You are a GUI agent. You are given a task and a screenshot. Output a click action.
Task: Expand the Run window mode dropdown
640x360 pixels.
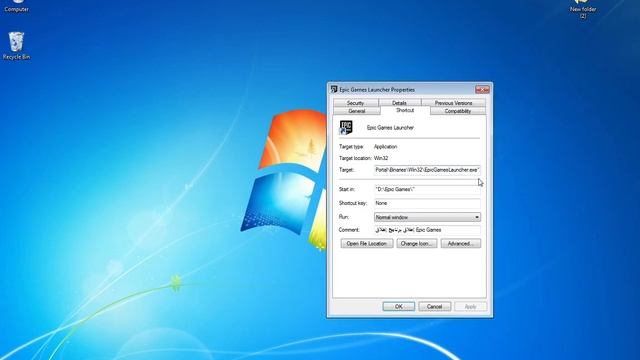point(427,217)
